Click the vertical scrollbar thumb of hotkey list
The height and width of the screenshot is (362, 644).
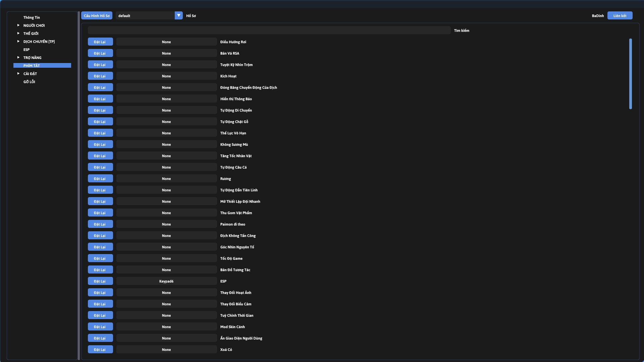pos(630,74)
